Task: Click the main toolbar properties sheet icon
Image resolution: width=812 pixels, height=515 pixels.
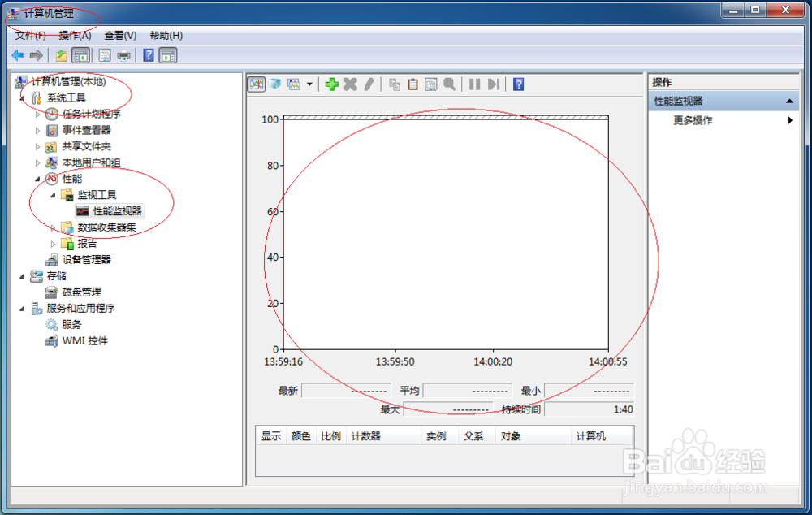Action: click(x=105, y=55)
